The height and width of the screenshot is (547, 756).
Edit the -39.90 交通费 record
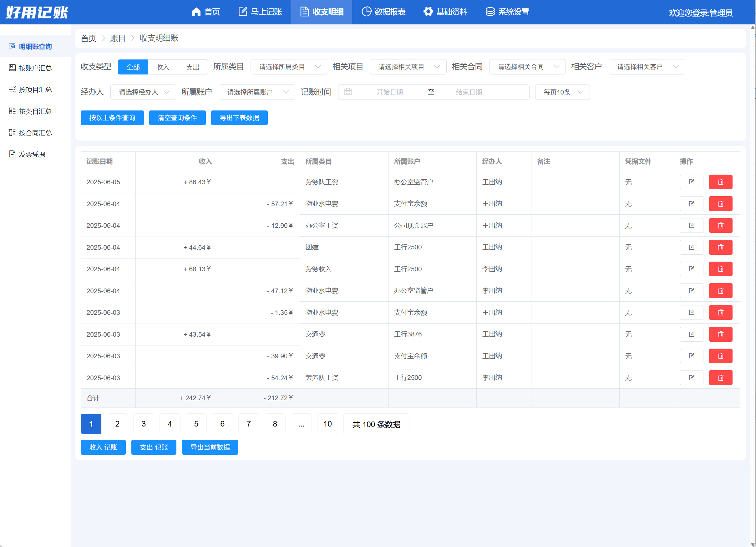[x=691, y=356]
